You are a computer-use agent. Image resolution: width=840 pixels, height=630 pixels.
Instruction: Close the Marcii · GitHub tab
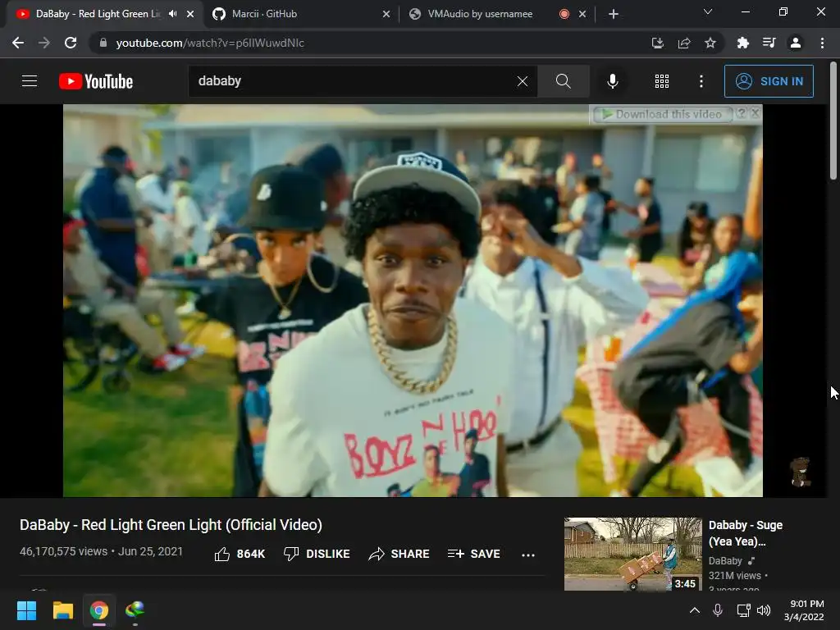pyautogui.click(x=386, y=14)
